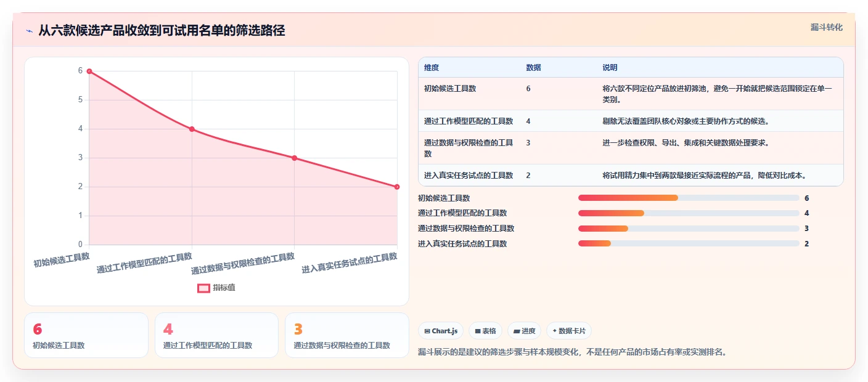The image size is (868, 382).
Task: Click table cell 初始候选工具数
Action: point(450,89)
